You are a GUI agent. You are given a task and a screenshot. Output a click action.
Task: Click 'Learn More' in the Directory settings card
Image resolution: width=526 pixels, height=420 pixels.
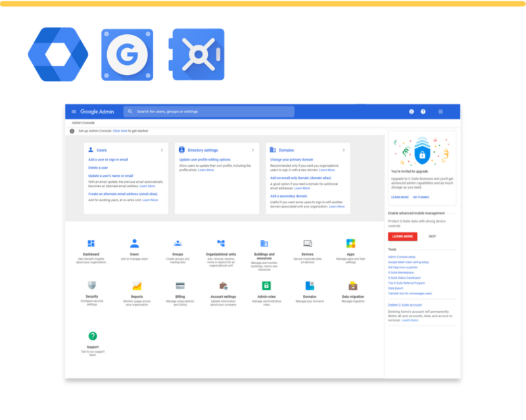pyautogui.click(x=206, y=170)
